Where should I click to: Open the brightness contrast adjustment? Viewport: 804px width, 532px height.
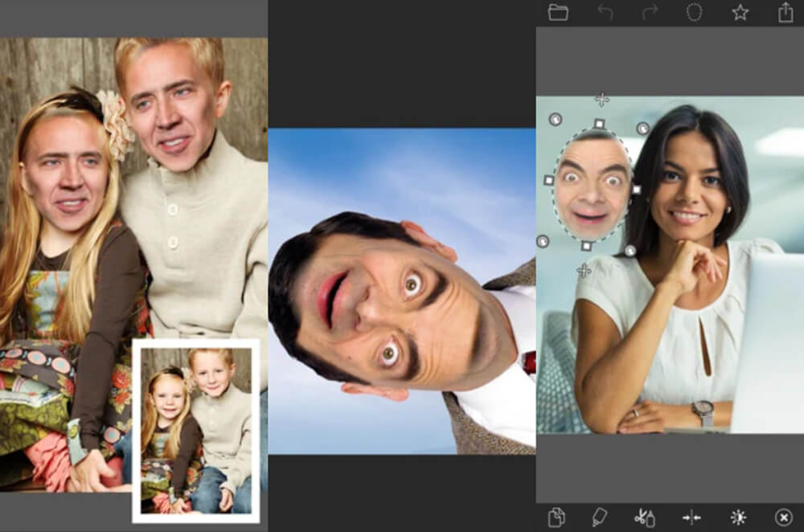tap(738, 518)
